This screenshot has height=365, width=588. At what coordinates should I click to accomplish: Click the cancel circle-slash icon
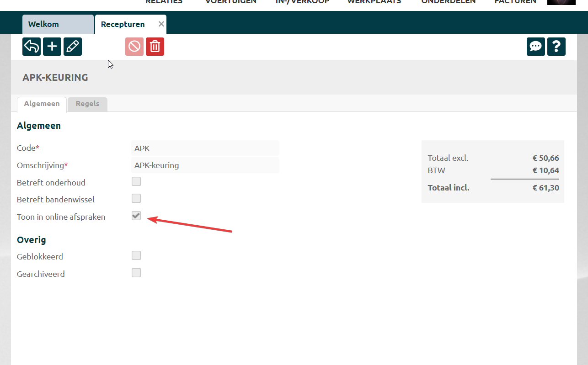tap(134, 47)
